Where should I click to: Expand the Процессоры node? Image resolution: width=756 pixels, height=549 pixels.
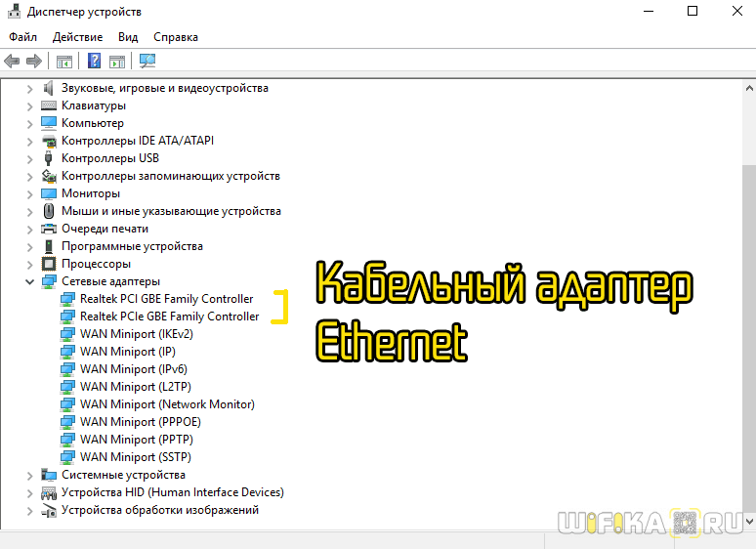tap(30, 265)
